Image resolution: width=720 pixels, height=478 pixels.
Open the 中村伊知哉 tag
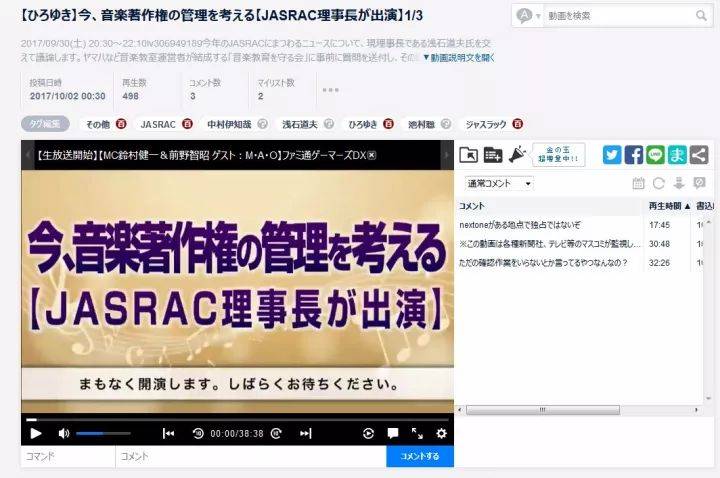pos(229,124)
